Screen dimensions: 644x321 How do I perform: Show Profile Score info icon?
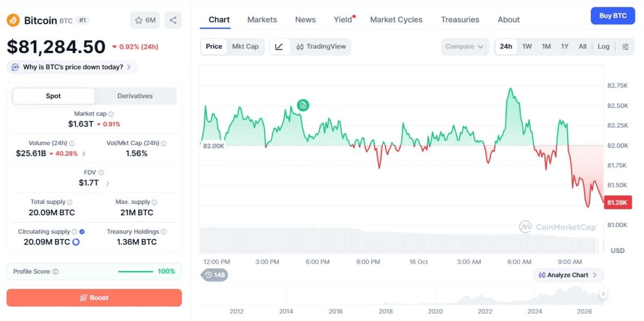click(55, 272)
